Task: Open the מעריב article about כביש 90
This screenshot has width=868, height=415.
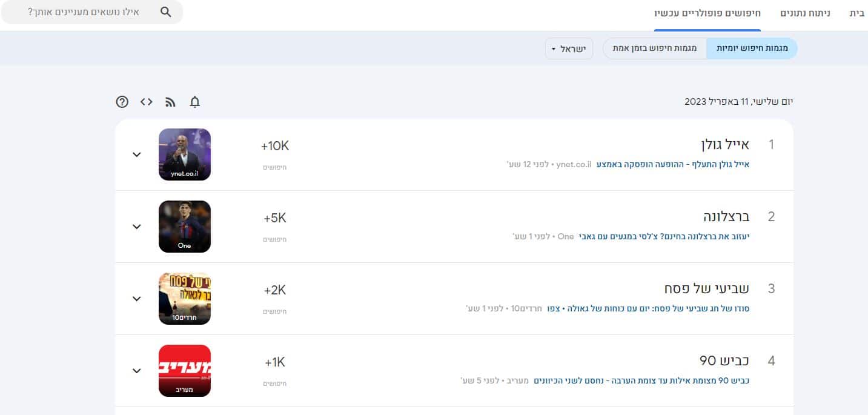Action: (x=641, y=380)
